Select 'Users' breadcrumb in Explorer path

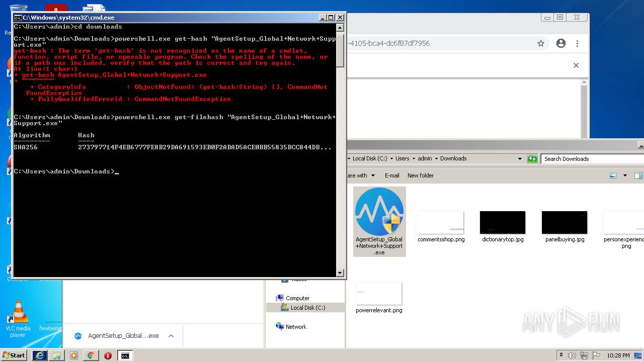(402, 158)
